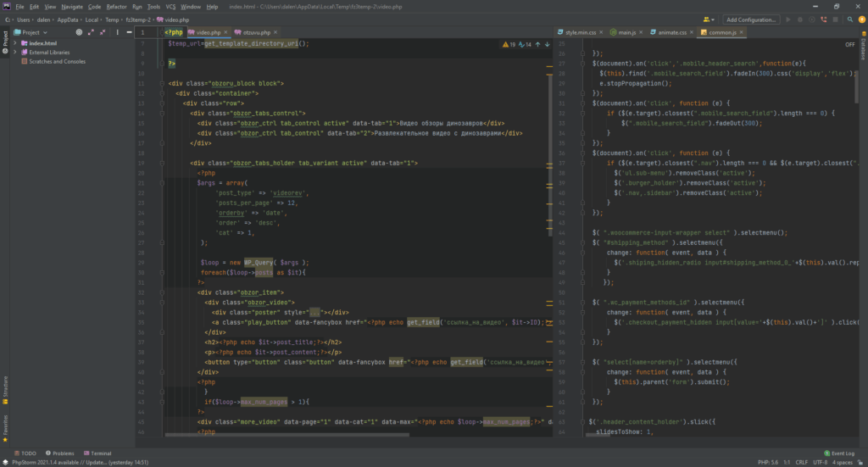Image resolution: width=868 pixels, height=467 pixels.
Task: Expand the External Libraries tree node
Action: (15, 53)
